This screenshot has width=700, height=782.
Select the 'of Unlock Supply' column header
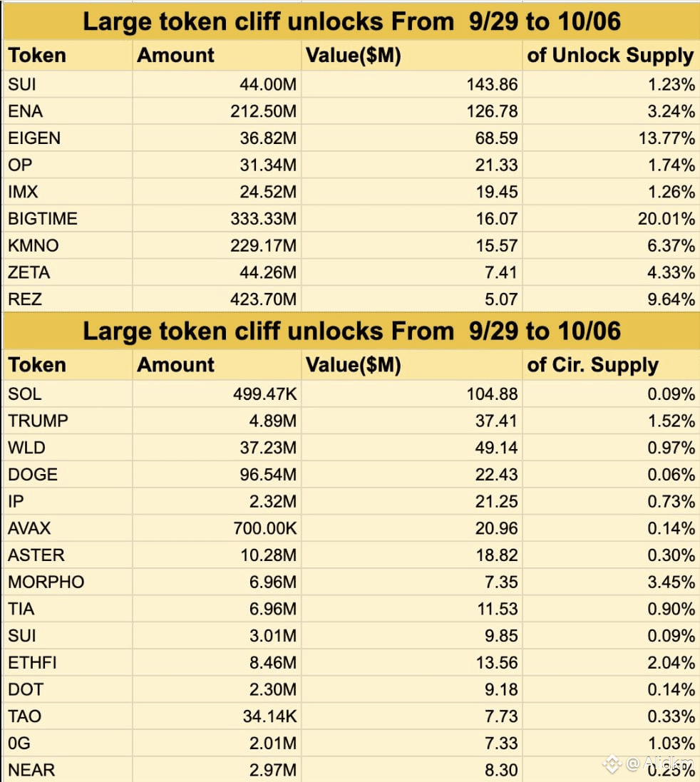[612, 56]
